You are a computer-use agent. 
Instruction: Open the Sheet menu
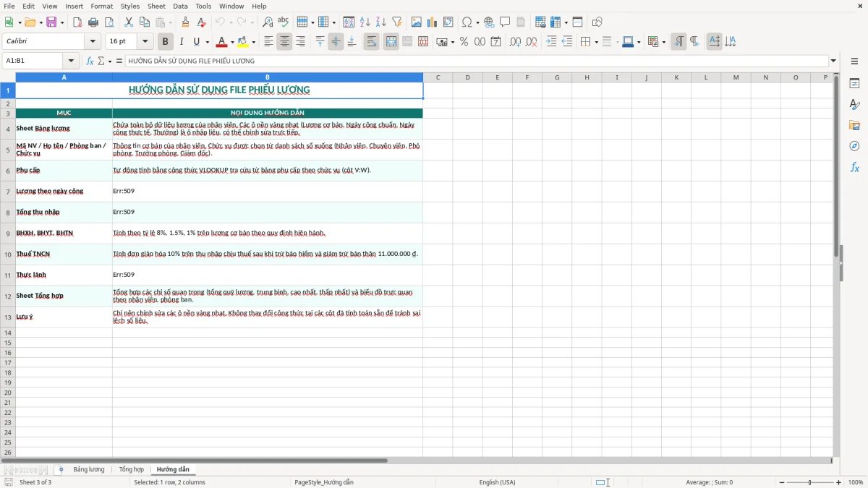pyautogui.click(x=156, y=6)
